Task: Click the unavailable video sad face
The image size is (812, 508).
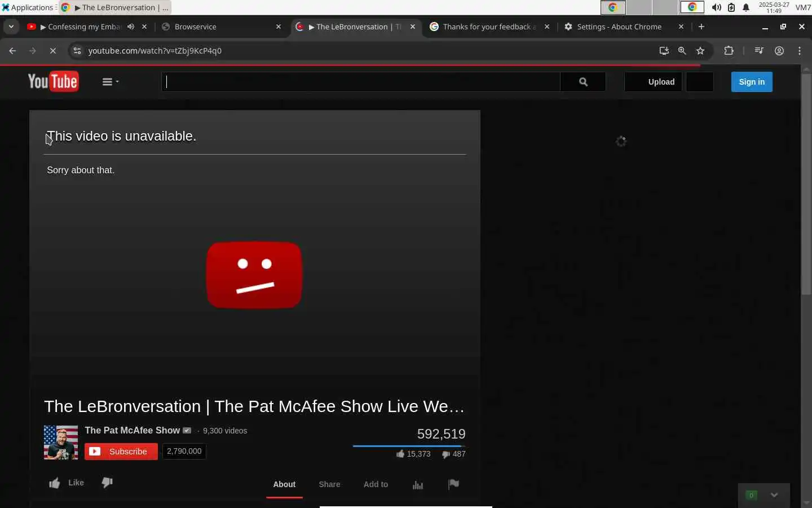Action: tap(254, 275)
